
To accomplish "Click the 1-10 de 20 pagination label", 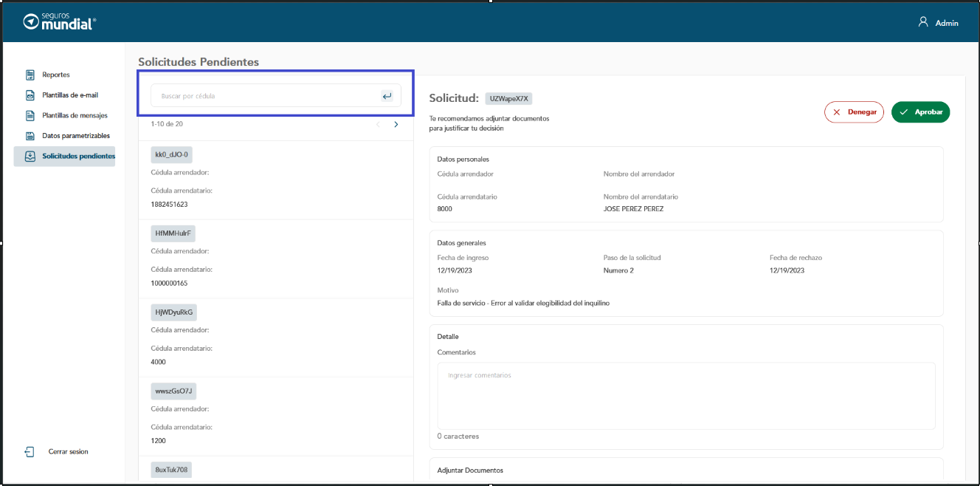I will [x=167, y=124].
